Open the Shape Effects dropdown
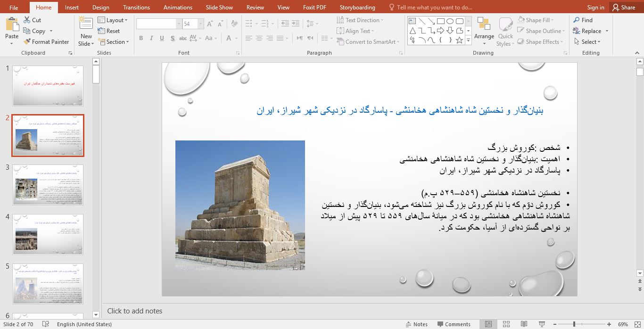Image resolution: width=644 pixels, height=329 pixels. coord(540,42)
